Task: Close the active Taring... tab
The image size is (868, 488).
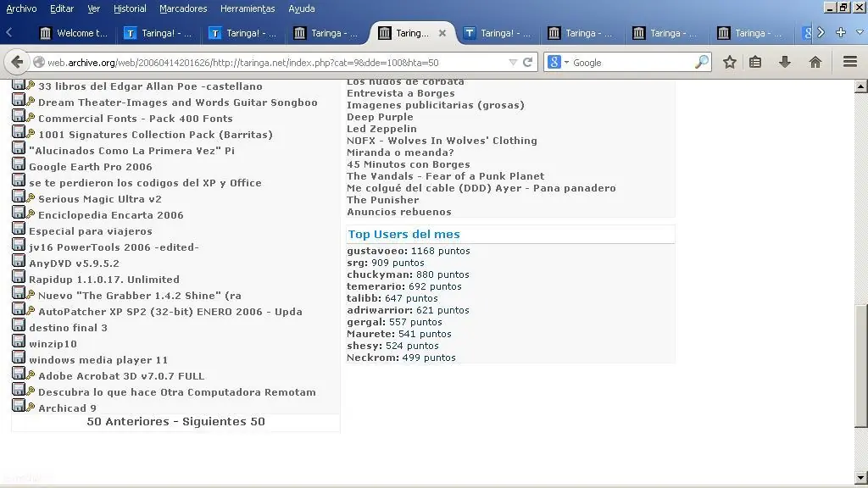Action: (442, 33)
